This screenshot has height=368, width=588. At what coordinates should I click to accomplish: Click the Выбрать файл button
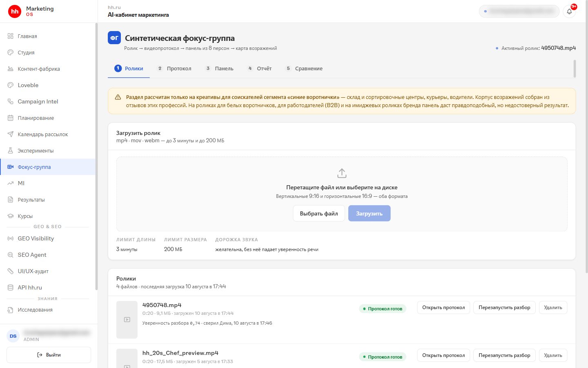(x=319, y=213)
